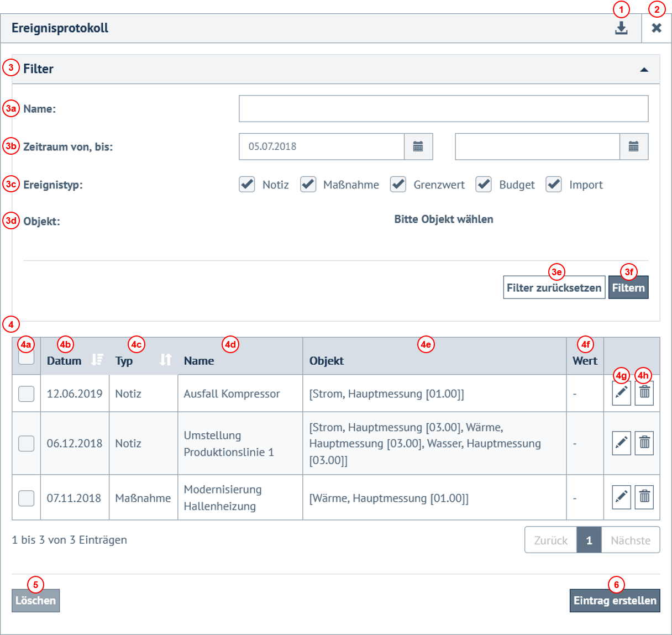Go to the Nächste page
This screenshot has width=672, height=635.
630,540
